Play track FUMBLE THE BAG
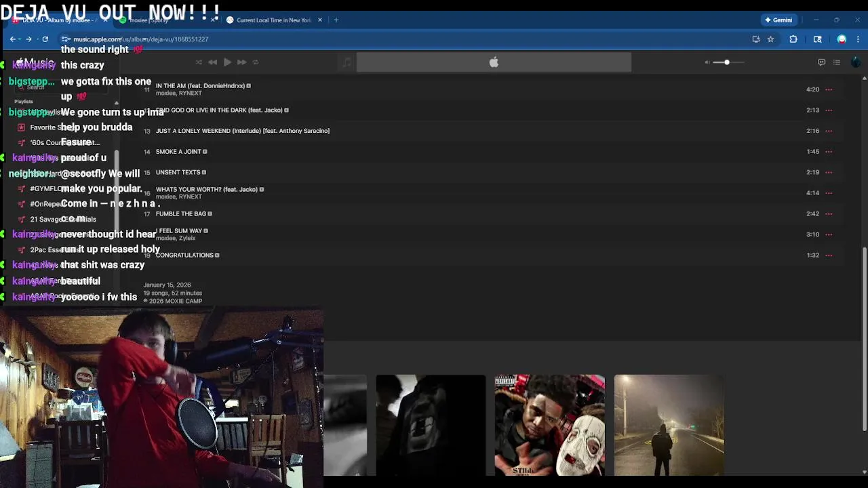 coord(181,214)
